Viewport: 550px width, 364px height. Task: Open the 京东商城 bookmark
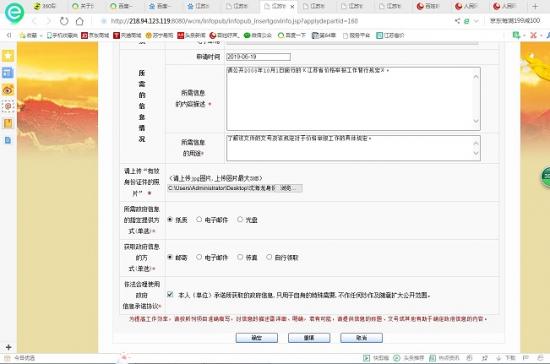point(95,35)
